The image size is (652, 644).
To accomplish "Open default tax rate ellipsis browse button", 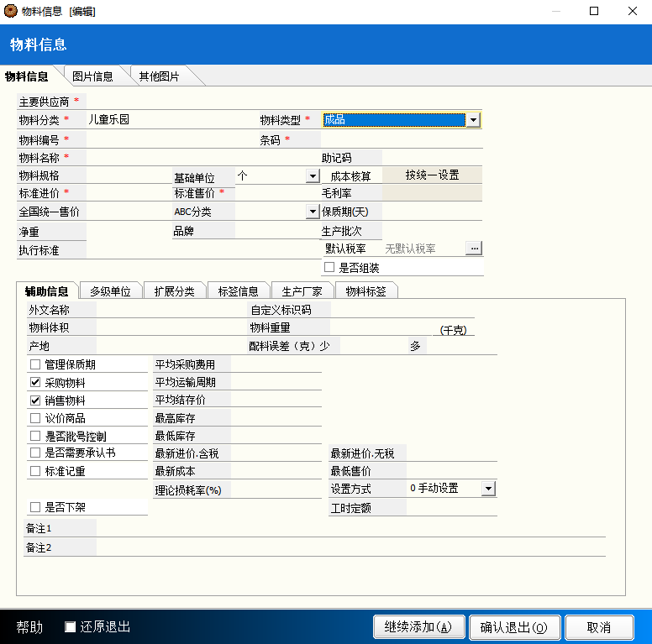I will click(474, 248).
